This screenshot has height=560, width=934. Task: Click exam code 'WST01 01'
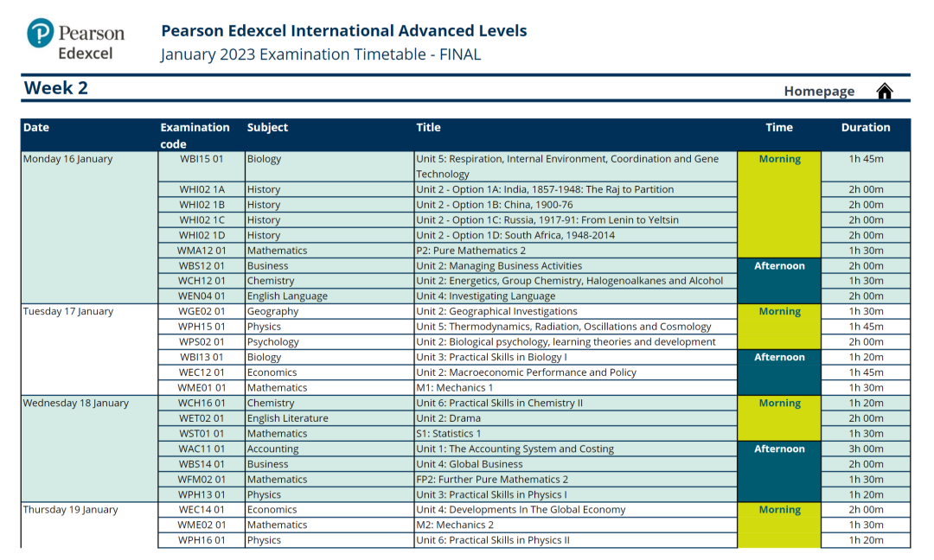pyautogui.click(x=202, y=434)
